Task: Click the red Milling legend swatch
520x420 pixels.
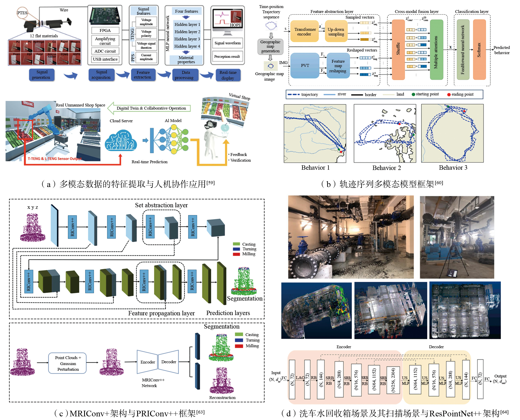Action: 236,254
